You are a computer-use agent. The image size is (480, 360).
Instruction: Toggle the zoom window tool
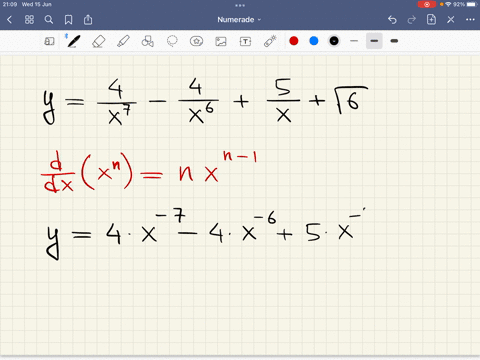[49, 41]
